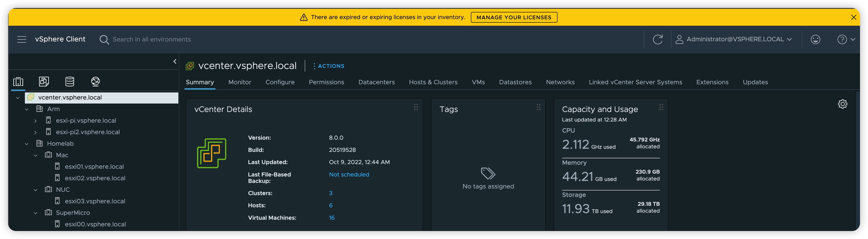Viewport: 868px width, 239px height.
Task: Click the large vCenter logo in details card
Action: pos(212,153)
